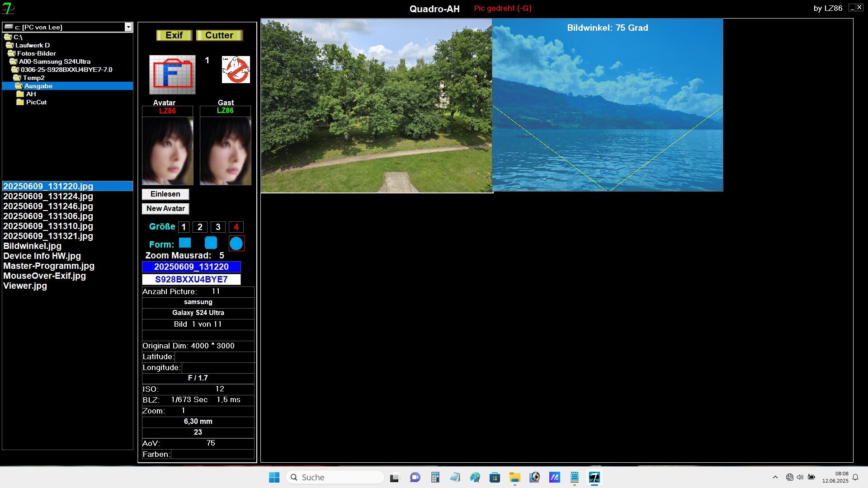The image size is (868, 488).
Task: Set Größe to 1
Action: tap(184, 227)
